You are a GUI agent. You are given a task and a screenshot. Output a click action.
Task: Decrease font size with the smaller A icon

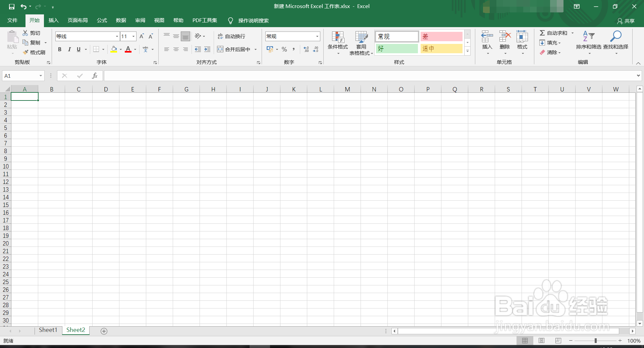(x=151, y=36)
